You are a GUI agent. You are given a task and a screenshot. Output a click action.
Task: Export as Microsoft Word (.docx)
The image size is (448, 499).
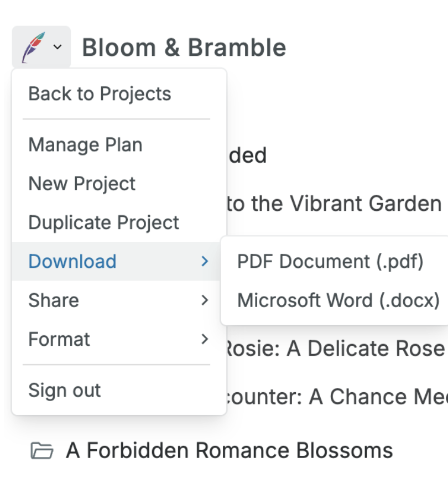[x=338, y=300]
